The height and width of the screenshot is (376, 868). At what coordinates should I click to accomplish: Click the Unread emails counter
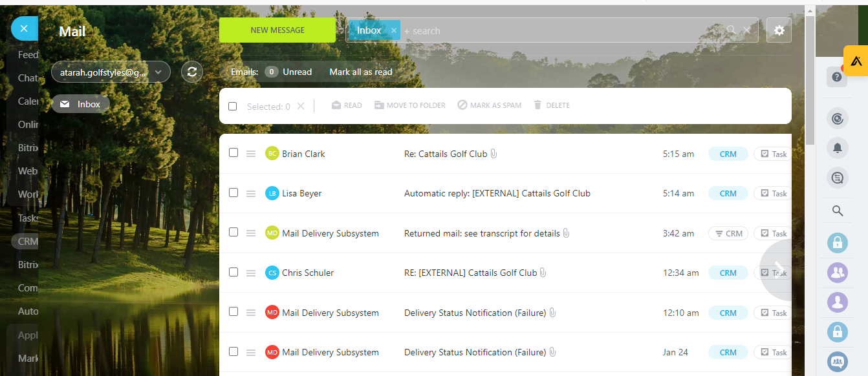[x=288, y=72]
